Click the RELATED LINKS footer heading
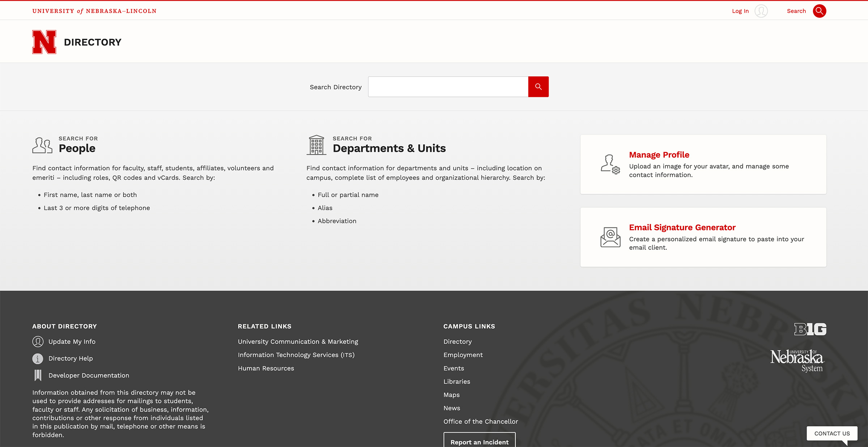The height and width of the screenshot is (447, 868). (x=264, y=326)
